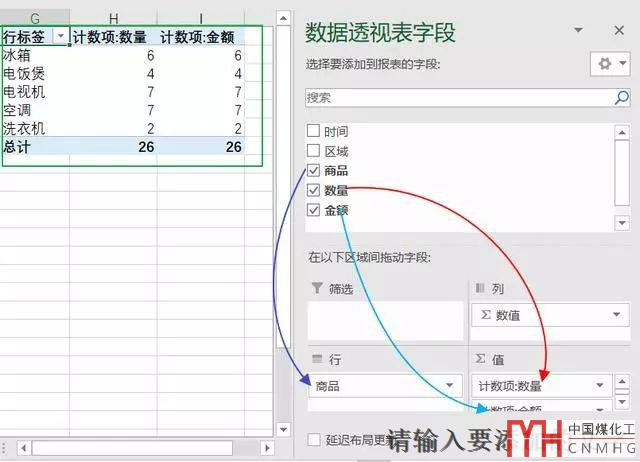Open the 行标签 filter dropdown
The height and width of the screenshot is (462, 640).
coord(61,36)
